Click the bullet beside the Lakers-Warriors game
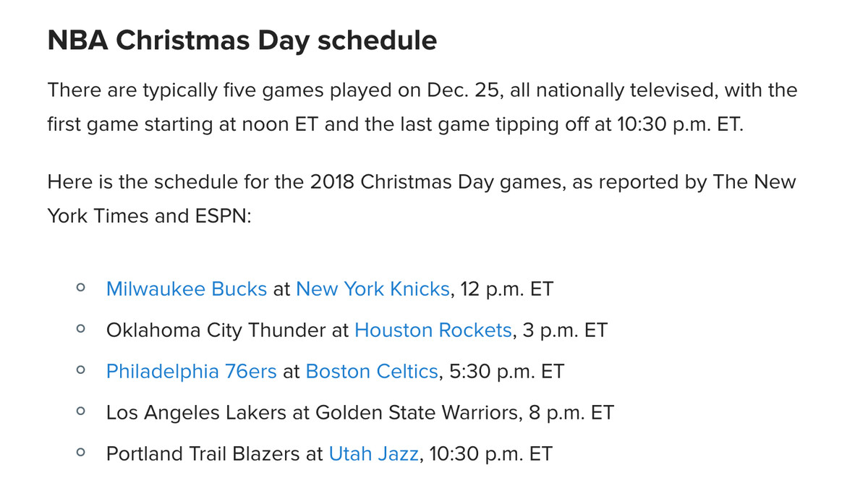868x491 pixels. click(80, 412)
